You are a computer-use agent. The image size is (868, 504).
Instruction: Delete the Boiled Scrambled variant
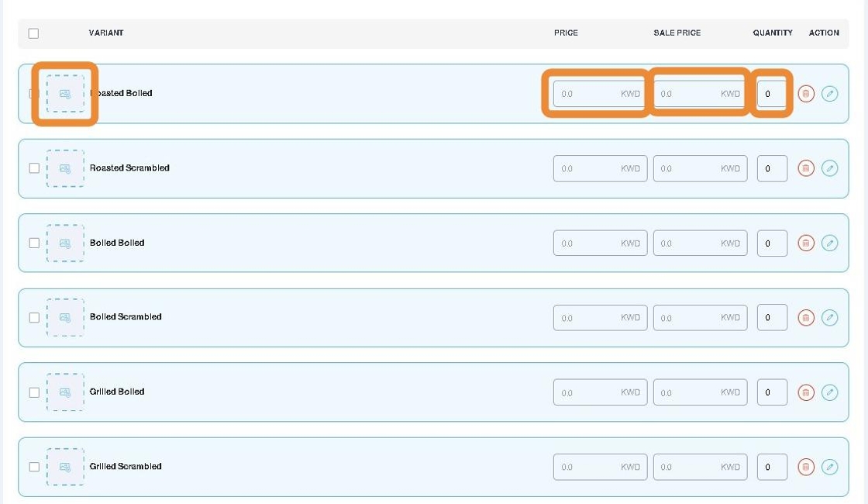(806, 318)
